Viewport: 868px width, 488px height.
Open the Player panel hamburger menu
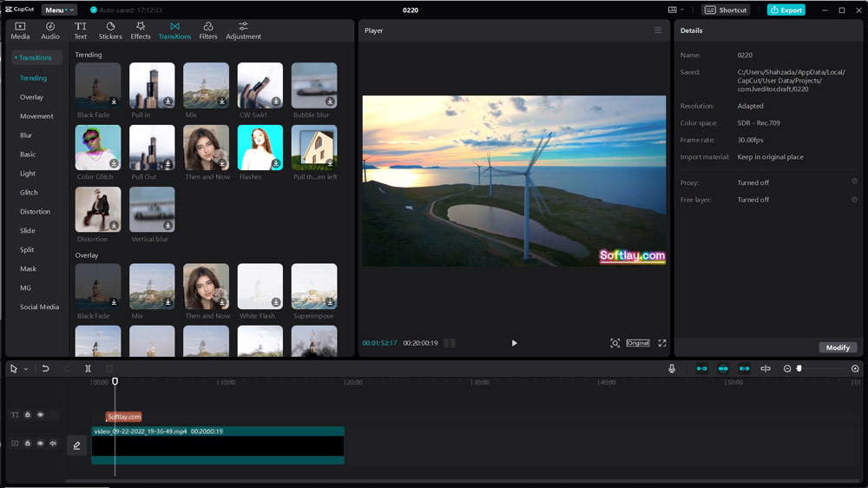coord(658,30)
